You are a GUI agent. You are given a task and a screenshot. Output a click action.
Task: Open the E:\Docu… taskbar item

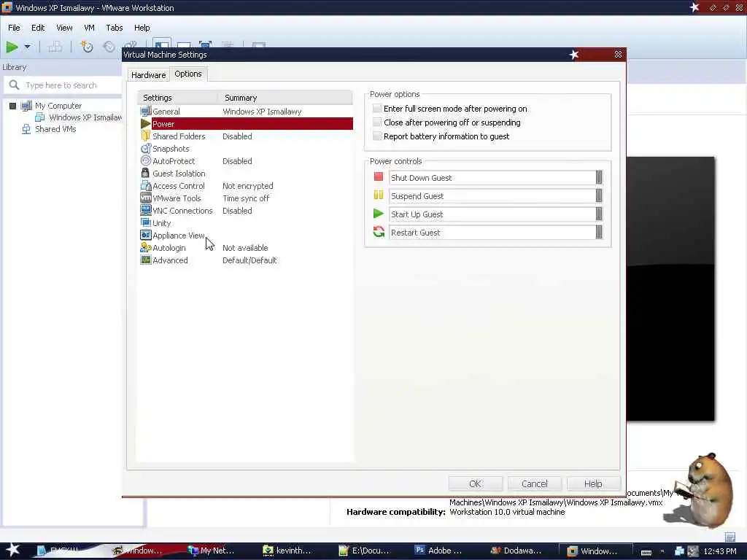(365, 551)
